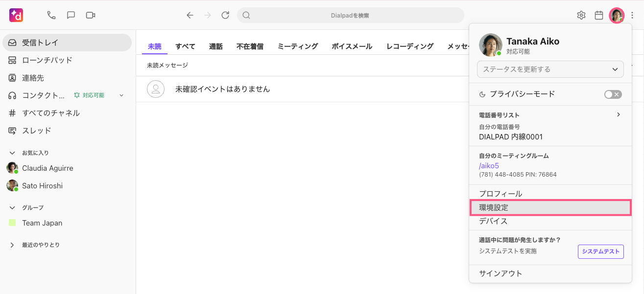Click the 連絡先 contacts icon
This screenshot has height=294, width=644.
[12, 78]
